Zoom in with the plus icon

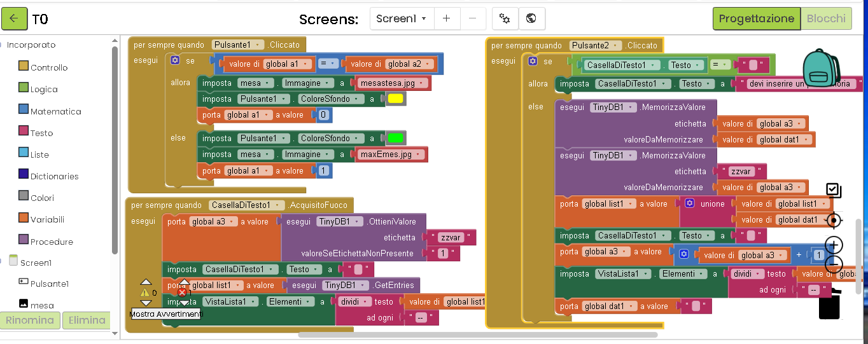pyautogui.click(x=834, y=245)
